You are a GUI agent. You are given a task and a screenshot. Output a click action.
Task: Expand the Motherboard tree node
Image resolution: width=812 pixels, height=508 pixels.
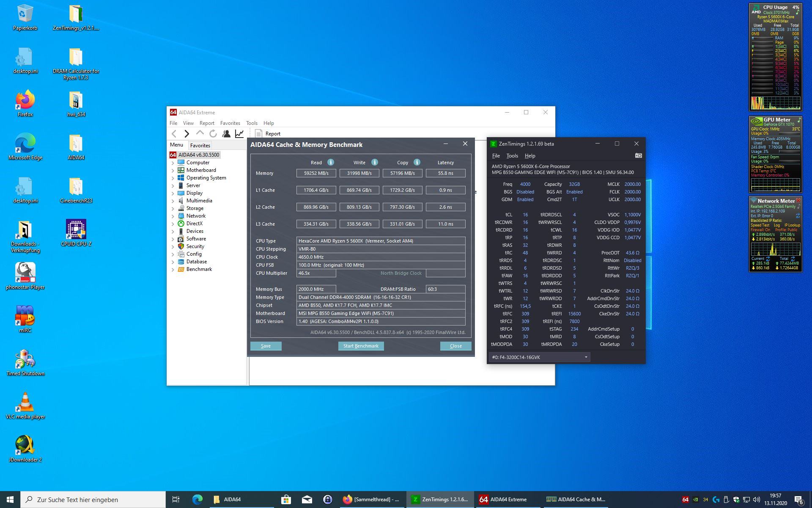[x=173, y=171]
